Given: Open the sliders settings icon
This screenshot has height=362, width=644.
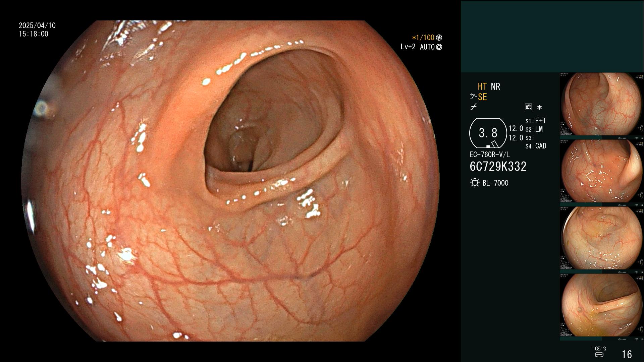Looking at the screenshot, I should click(x=528, y=107).
